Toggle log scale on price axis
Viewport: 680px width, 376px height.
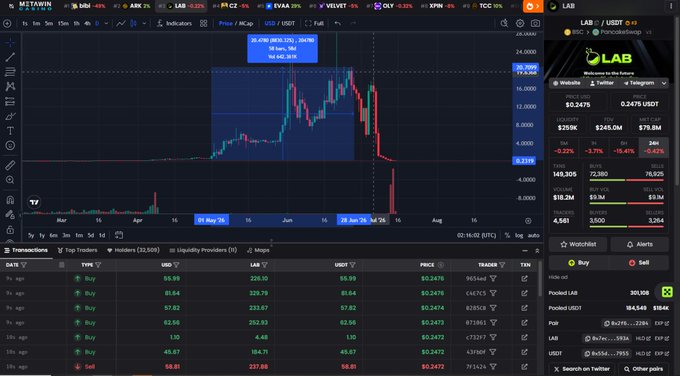point(519,235)
